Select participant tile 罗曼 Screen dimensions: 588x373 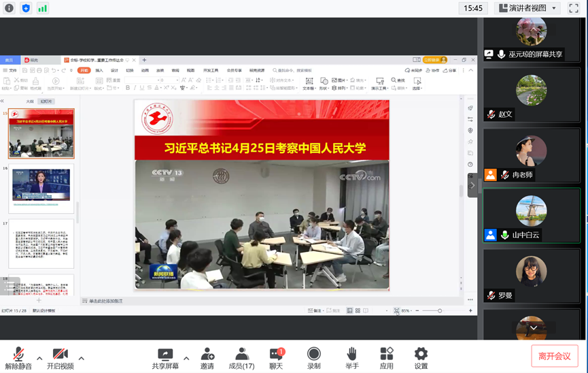point(532,276)
